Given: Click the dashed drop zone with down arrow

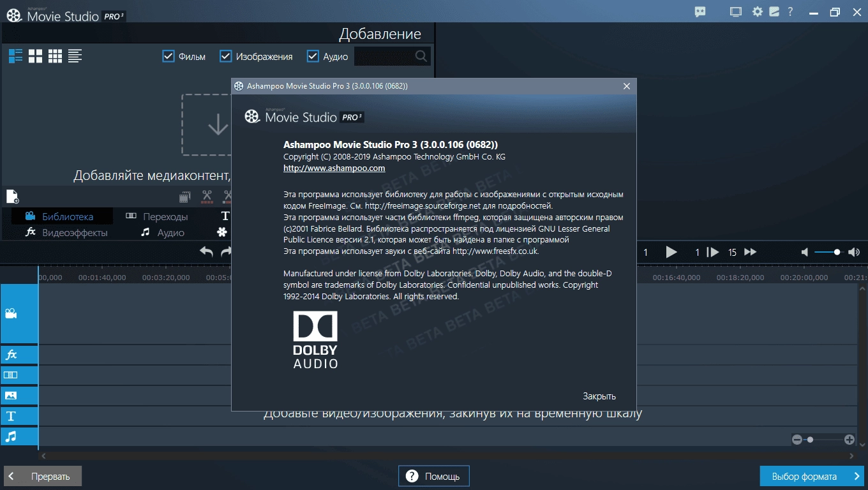Looking at the screenshot, I should [206, 124].
